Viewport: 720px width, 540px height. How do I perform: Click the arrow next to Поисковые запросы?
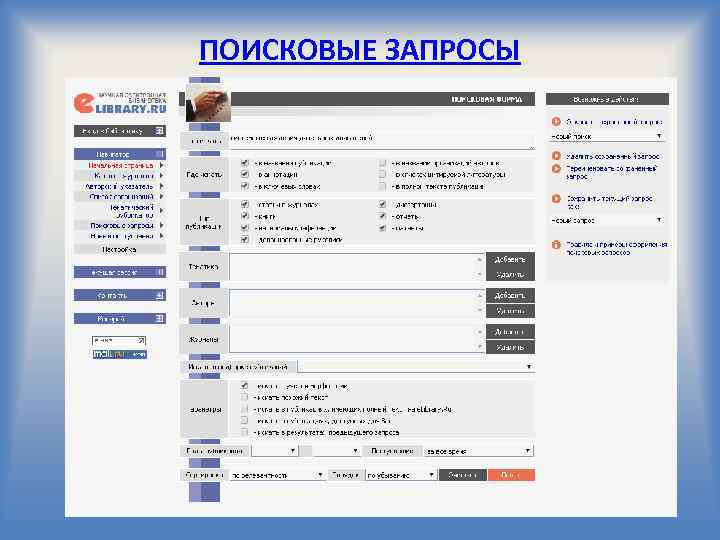(x=161, y=225)
